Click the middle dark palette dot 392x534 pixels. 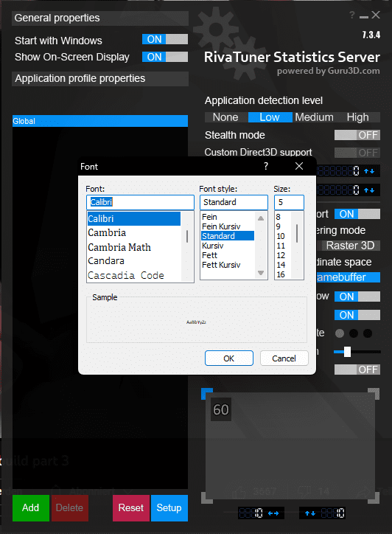tap(354, 333)
